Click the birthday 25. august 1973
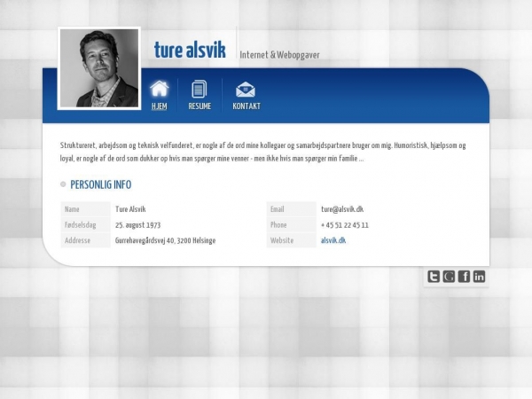 [x=137, y=225]
